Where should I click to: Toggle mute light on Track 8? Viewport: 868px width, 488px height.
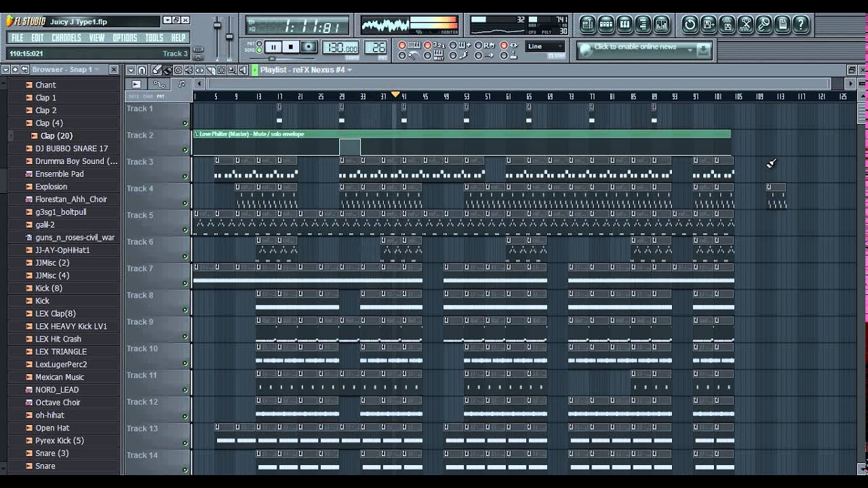[x=184, y=310]
